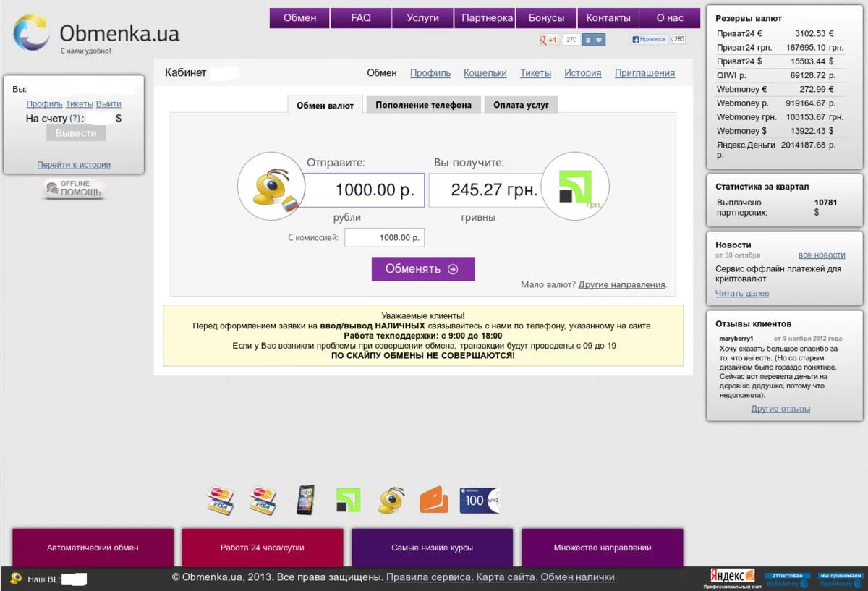Viewport: 868px width, 591px height.
Task: Open Кошельки in Кабинет nav
Action: point(485,73)
